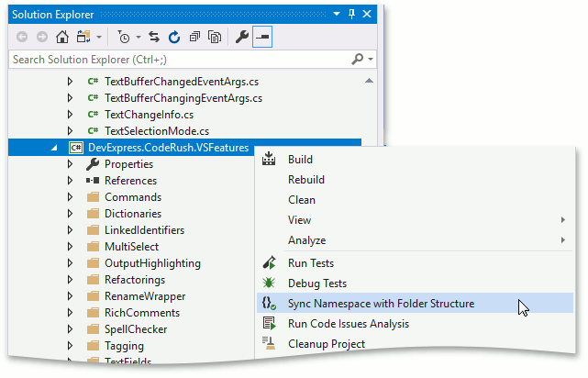This screenshot has height=378, width=588.
Task: Select Sync Namespace with Folder Structure
Action: pos(381,304)
